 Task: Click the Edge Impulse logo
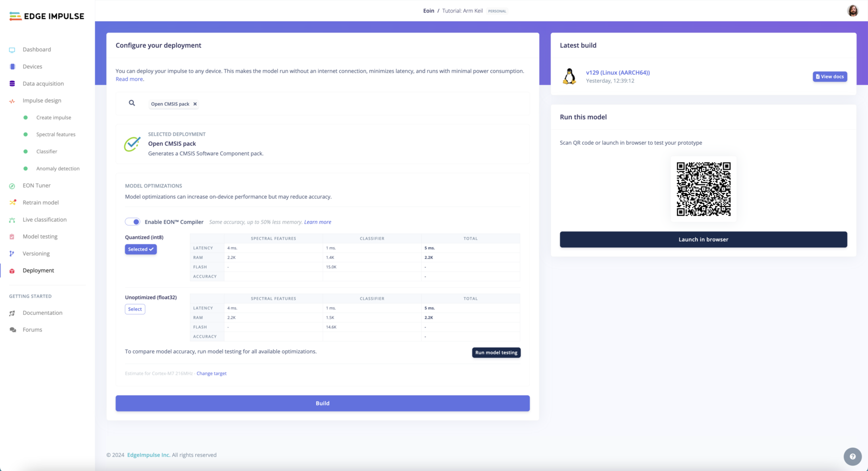(47, 16)
